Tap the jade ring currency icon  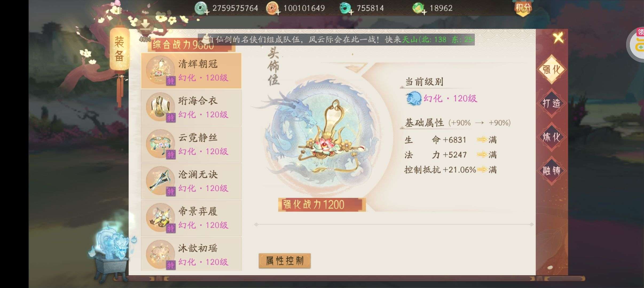tap(346, 8)
